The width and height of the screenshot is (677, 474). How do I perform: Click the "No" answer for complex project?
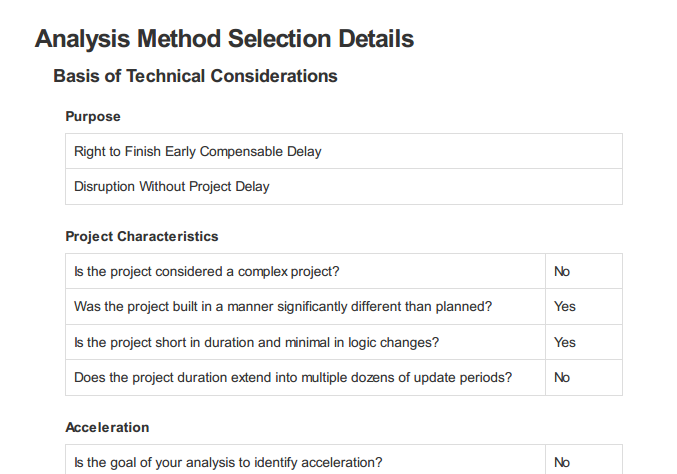[x=562, y=271]
